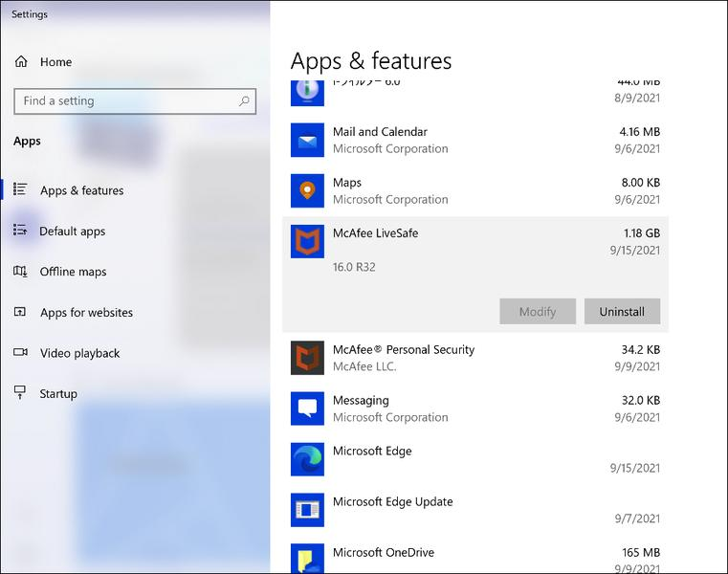Click the 32.0 KB size value

[641, 400]
